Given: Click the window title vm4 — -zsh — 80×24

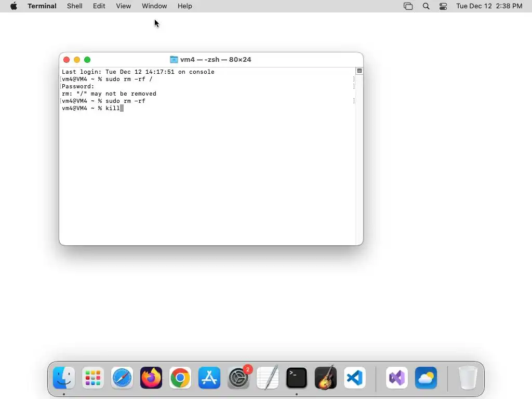Looking at the screenshot, I should [x=216, y=59].
